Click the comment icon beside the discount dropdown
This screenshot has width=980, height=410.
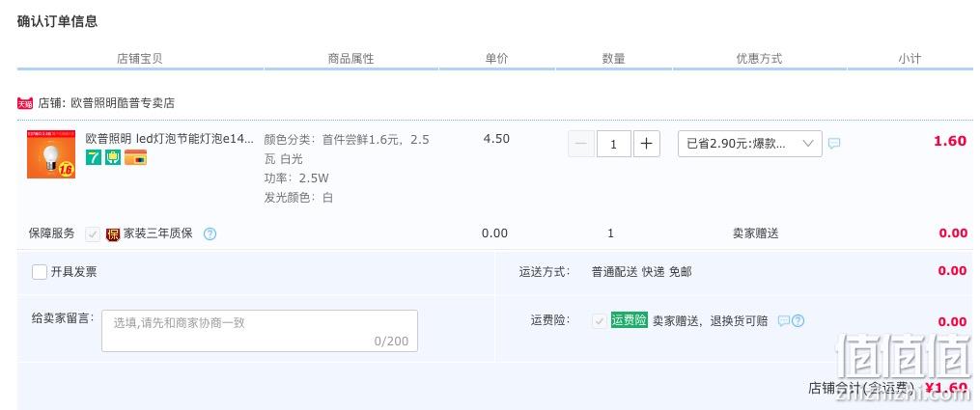tap(834, 144)
